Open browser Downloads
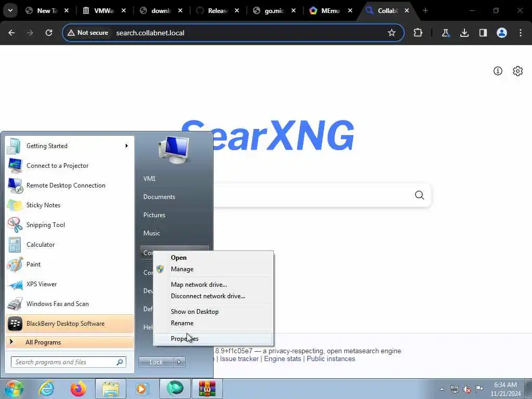The image size is (532, 399). point(464,33)
